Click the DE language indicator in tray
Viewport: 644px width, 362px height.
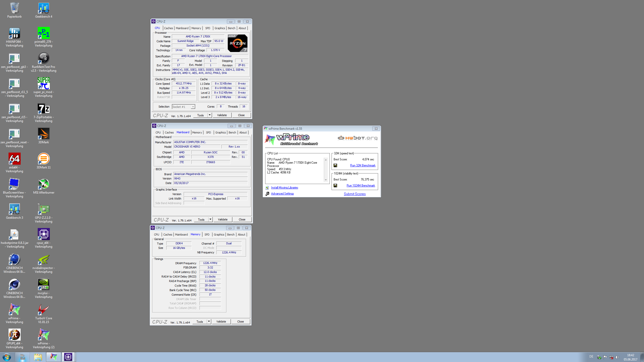point(591,356)
